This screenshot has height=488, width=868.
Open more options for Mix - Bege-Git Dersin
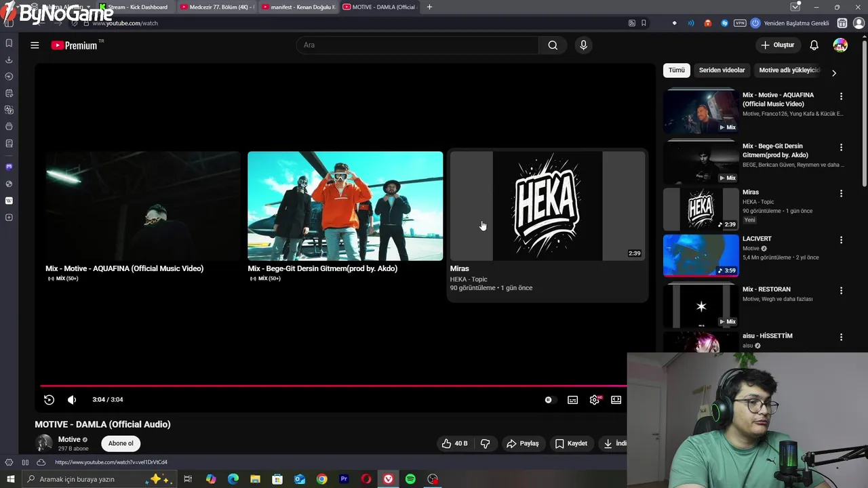(841, 147)
